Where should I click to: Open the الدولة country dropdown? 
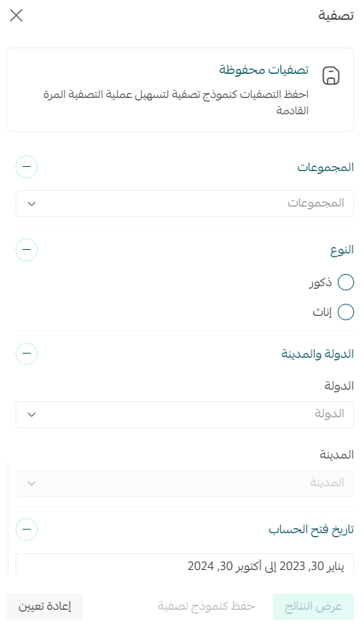point(184,415)
